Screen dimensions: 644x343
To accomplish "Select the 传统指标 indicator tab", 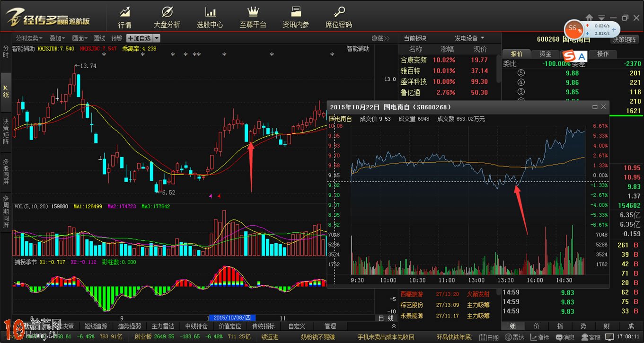I will tap(264, 326).
